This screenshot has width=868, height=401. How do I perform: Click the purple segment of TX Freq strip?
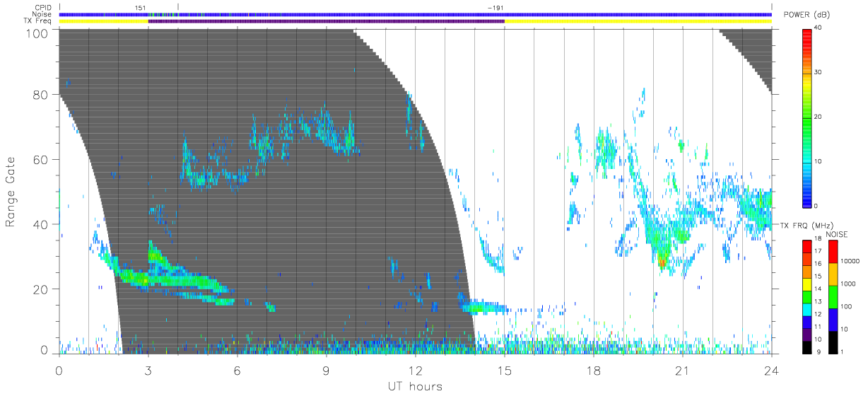click(x=326, y=21)
